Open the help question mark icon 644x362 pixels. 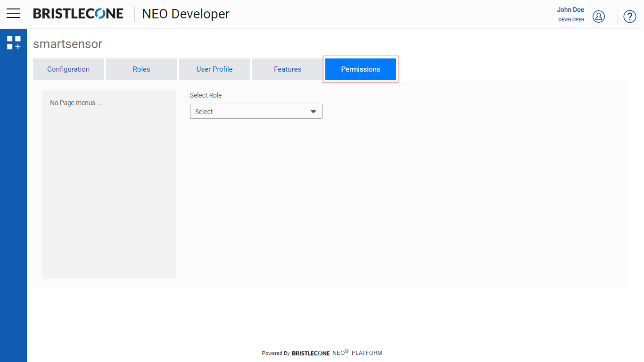[x=630, y=16]
